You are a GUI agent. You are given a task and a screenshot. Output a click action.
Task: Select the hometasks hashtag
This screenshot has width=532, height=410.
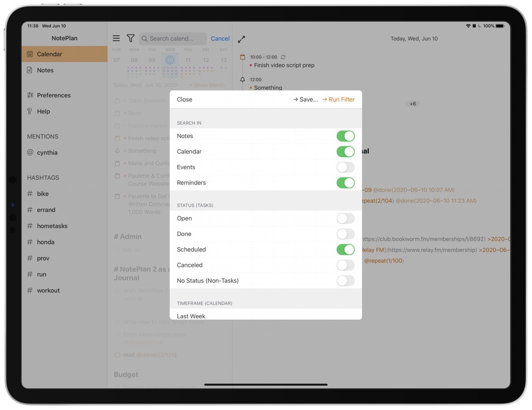click(64, 226)
